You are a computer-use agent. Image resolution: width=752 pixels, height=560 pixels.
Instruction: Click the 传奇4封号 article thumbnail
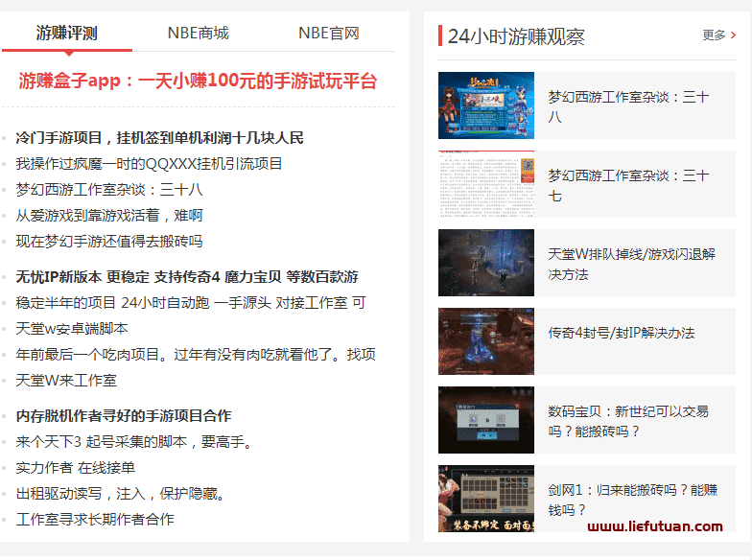coord(485,341)
